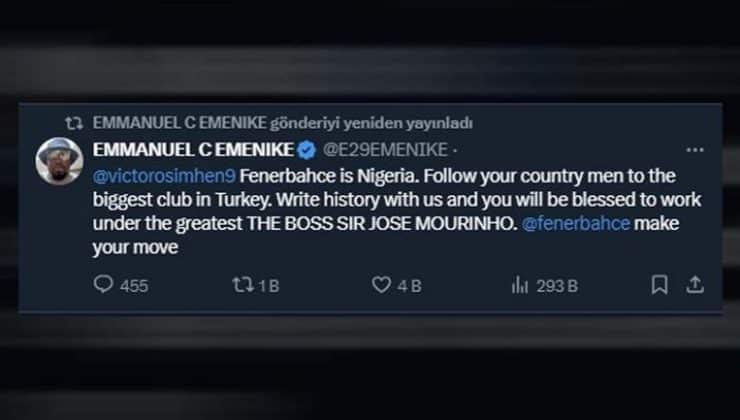View analytics via the bar chart icon

point(520,285)
